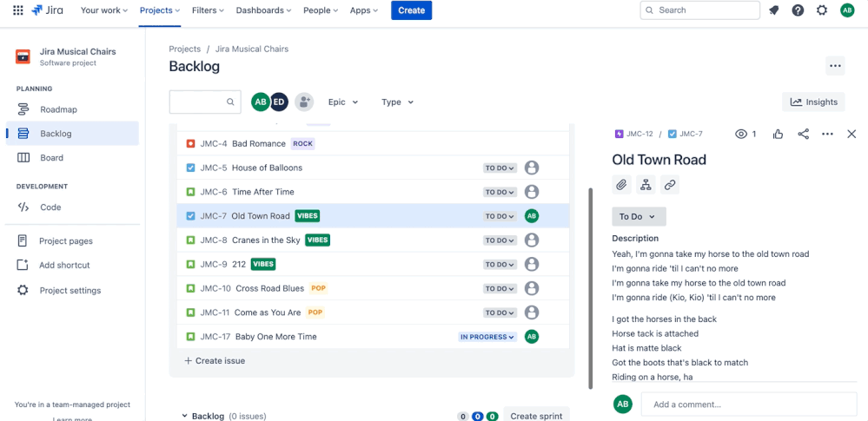
Task: Click the JMC-5 task checkbox icon
Action: click(190, 168)
